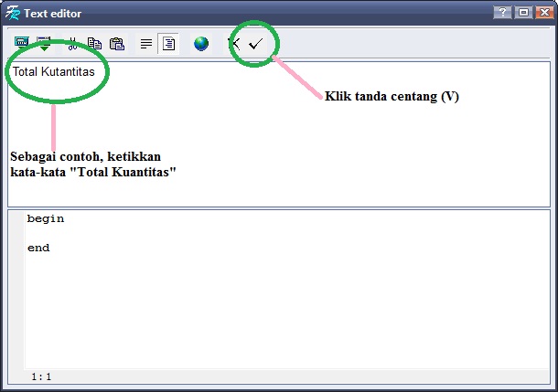The image size is (558, 392).
Task: Click the "begin" line in code editor
Action: [46, 218]
